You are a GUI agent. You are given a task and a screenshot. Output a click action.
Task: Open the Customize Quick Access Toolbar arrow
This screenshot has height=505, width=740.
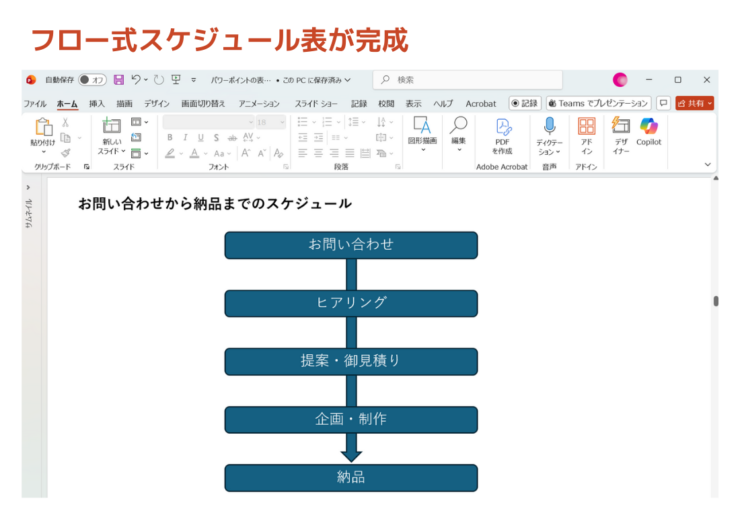pos(193,80)
